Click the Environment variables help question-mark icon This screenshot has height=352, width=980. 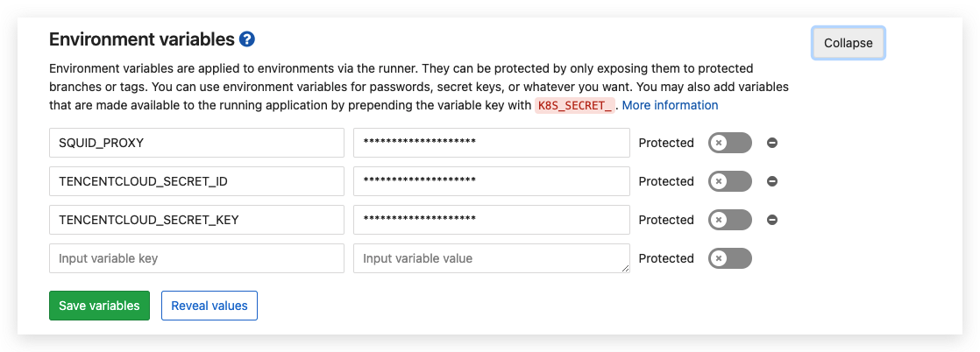pyautogui.click(x=247, y=39)
